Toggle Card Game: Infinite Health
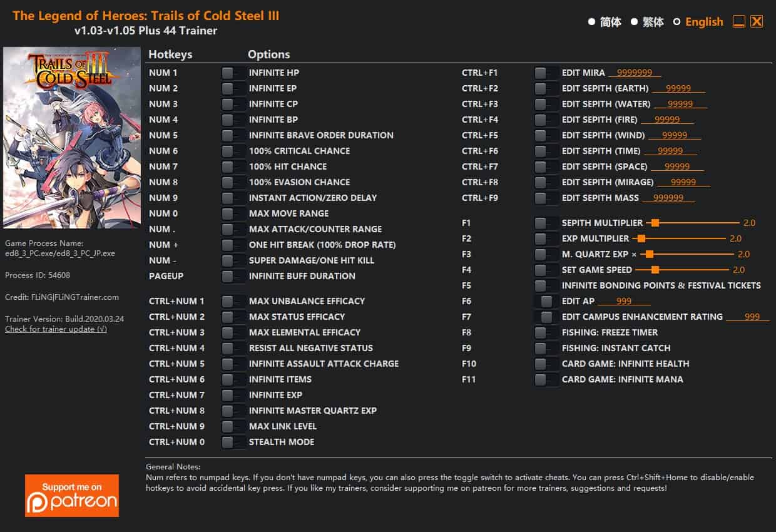The width and height of the screenshot is (776, 532). pyautogui.click(x=546, y=364)
